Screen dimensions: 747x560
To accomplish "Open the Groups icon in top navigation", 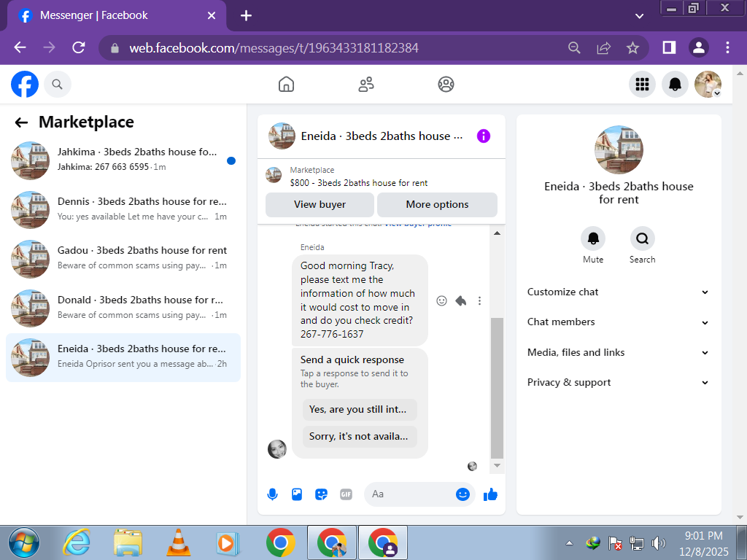I will click(x=446, y=85).
